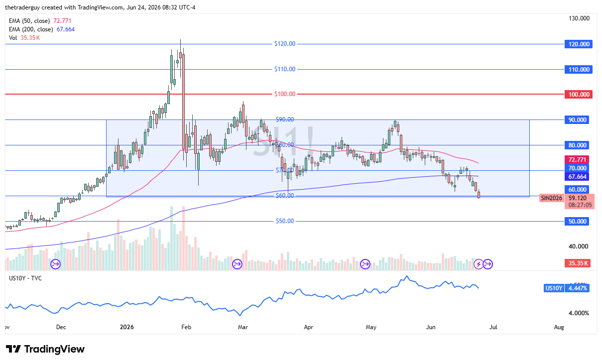Screen dimensions: 602x364
Task: Click the lightning bolt event icon
Action: coord(479,264)
